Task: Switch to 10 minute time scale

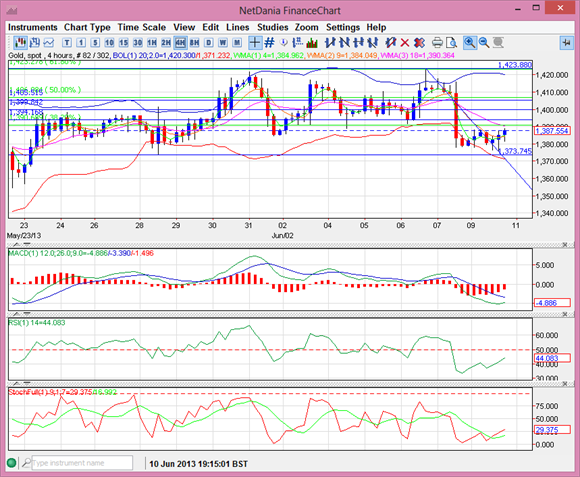Action: click(x=109, y=43)
